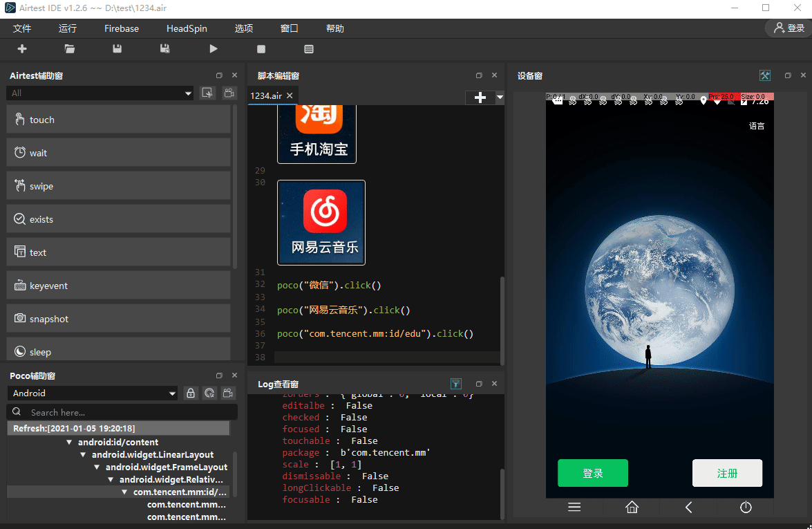Open the 窗口 menu
This screenshot has width=812, height=529.
click(x=290, y=28)
